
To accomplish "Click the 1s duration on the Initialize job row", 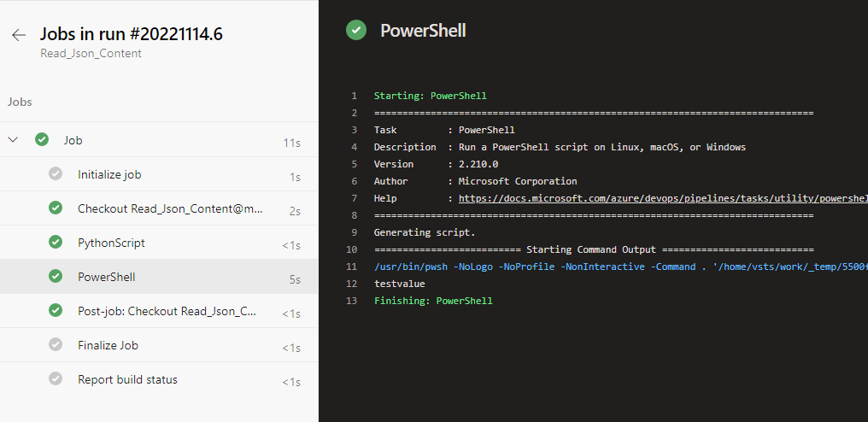I will 295,178.
